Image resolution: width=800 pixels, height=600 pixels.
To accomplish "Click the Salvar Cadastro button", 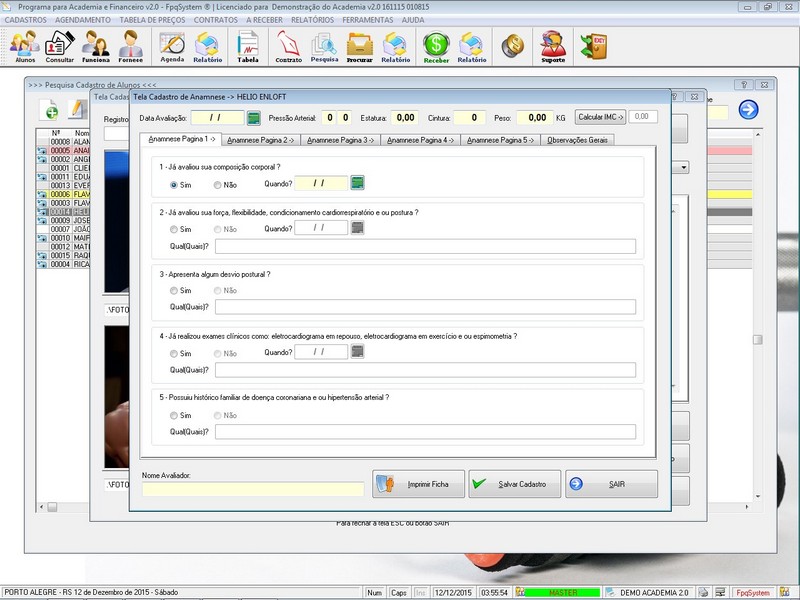I will coord(515,484).
